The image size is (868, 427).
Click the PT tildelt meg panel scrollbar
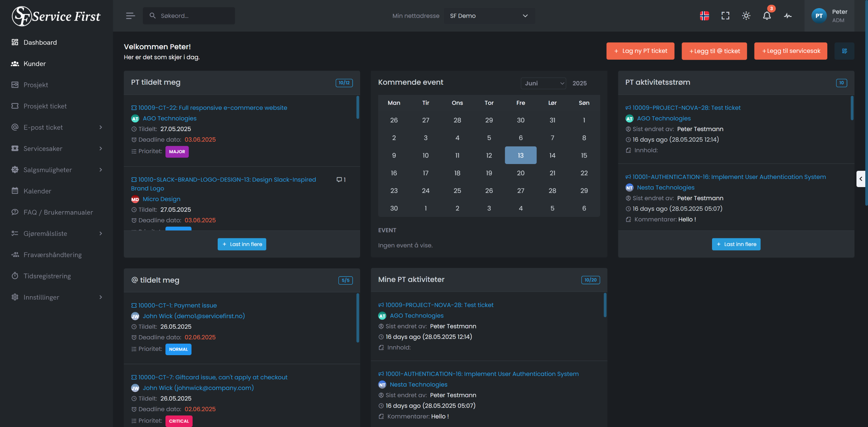357,107
